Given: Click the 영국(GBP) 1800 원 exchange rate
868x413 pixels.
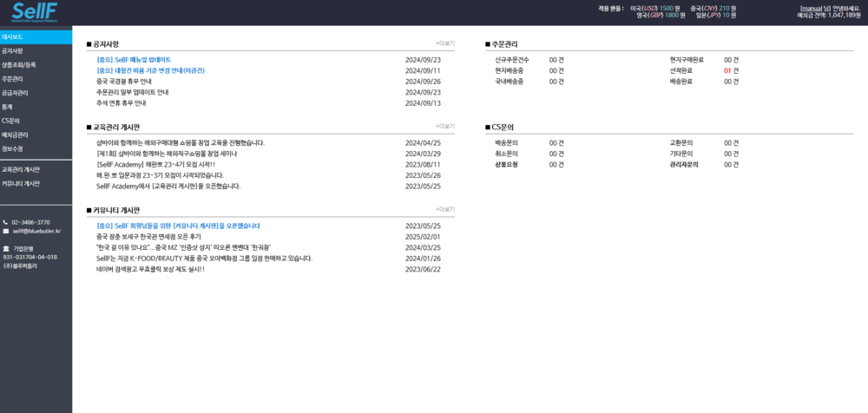Looking at the screenshot, I should click(x=661, y=16).
